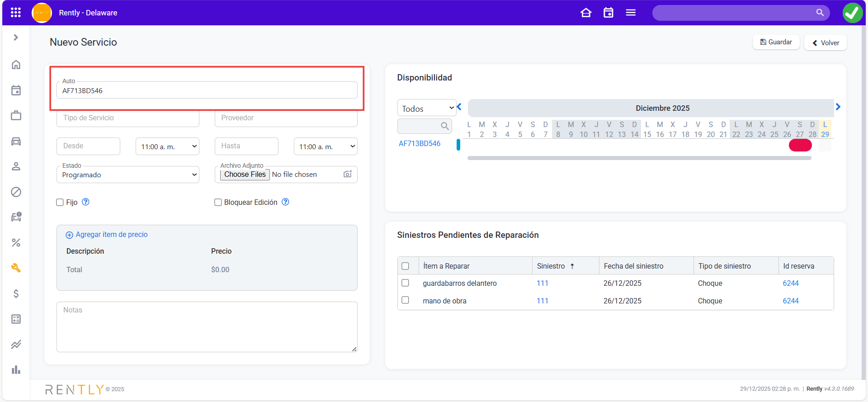
Task: Enable the Fijo checkbox
Action: pos(60,202)
